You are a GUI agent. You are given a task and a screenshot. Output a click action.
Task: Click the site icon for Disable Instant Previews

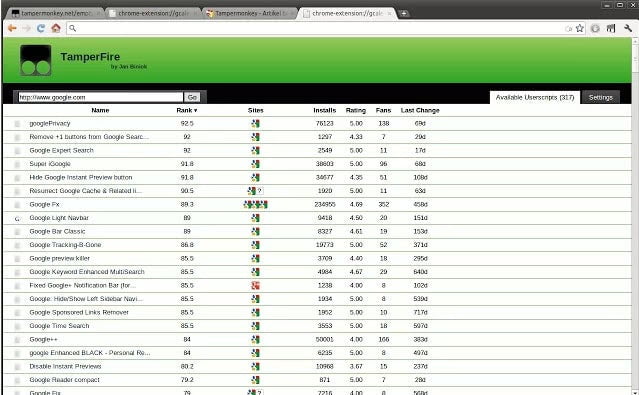(255, 366)
